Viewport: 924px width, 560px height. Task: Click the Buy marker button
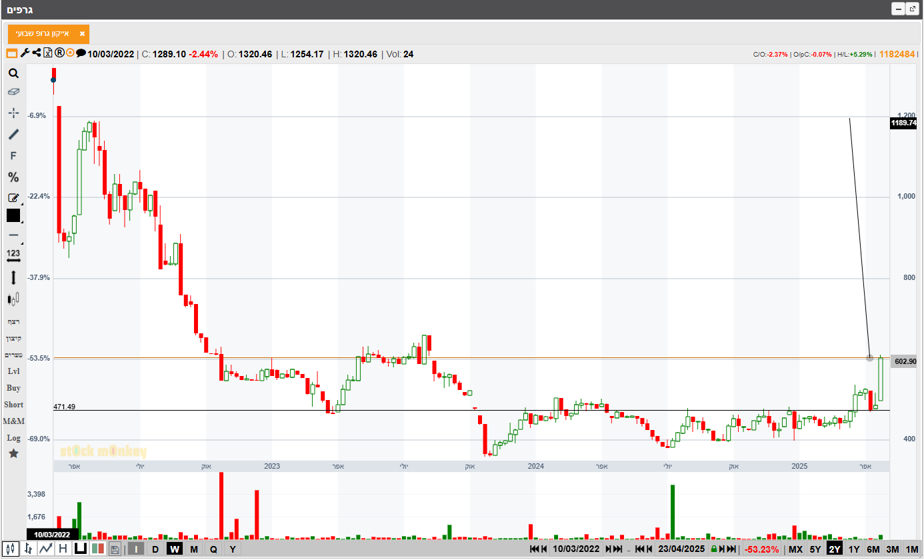(13, 388)
